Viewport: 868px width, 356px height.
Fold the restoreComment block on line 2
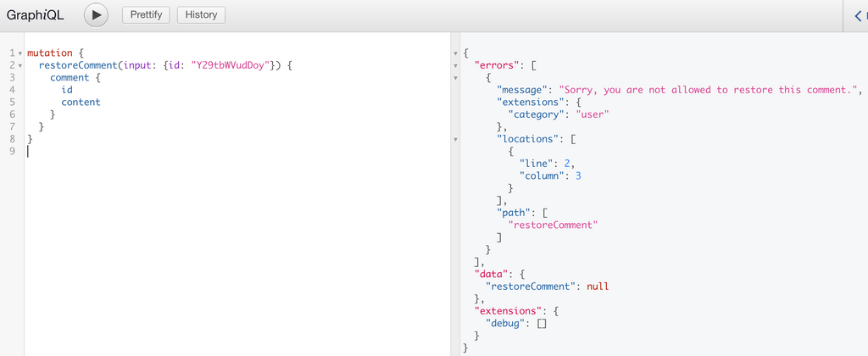click(x=20, y=66)
